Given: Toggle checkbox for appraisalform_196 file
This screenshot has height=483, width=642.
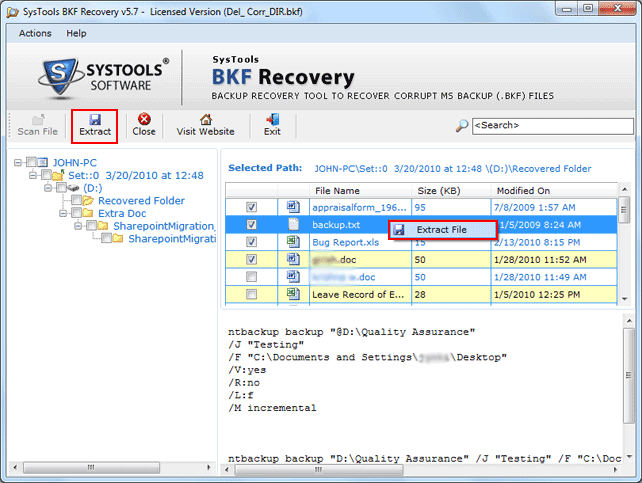Looking at the screenshot, I should pyautogui.click(x=251, y=207).
